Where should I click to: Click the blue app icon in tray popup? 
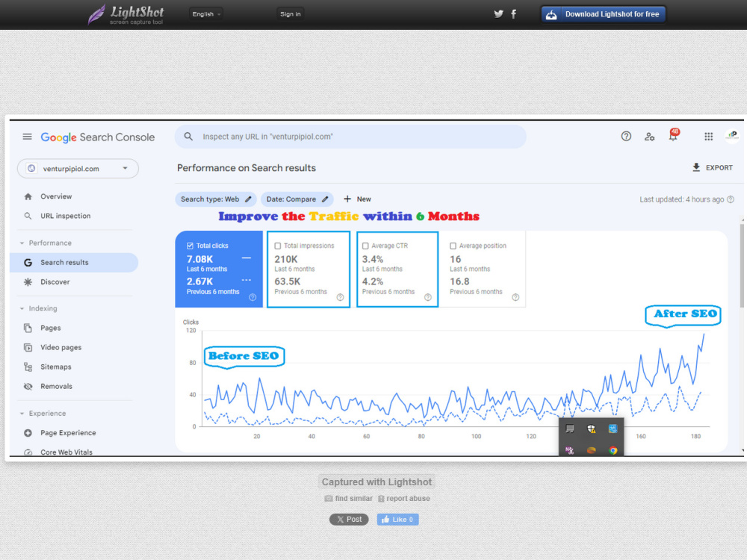click(613, 429)
